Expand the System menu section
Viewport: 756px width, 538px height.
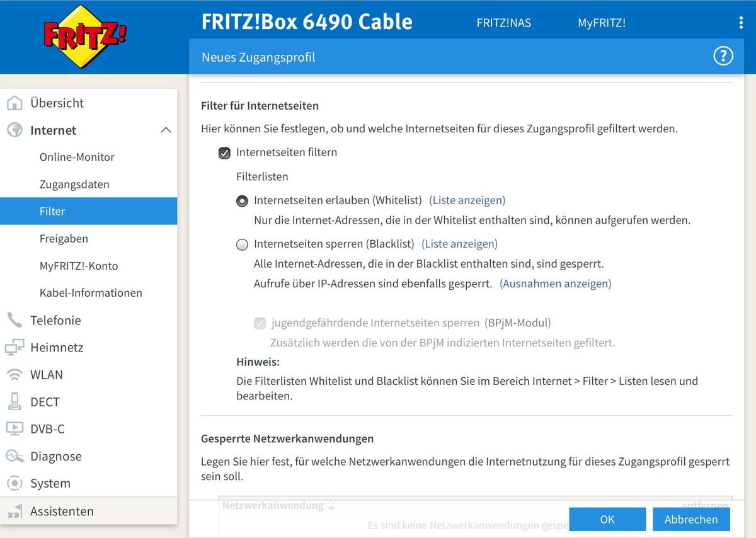pos(50,483)
